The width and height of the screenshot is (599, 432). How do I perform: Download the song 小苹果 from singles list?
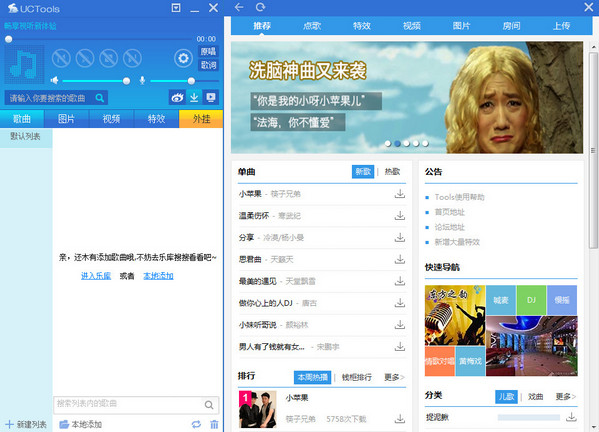pyautogui.click(x=400, y=194)
